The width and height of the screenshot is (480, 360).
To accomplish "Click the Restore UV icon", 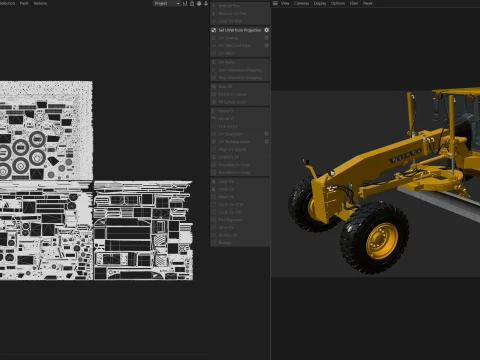I will click(214, 235).
